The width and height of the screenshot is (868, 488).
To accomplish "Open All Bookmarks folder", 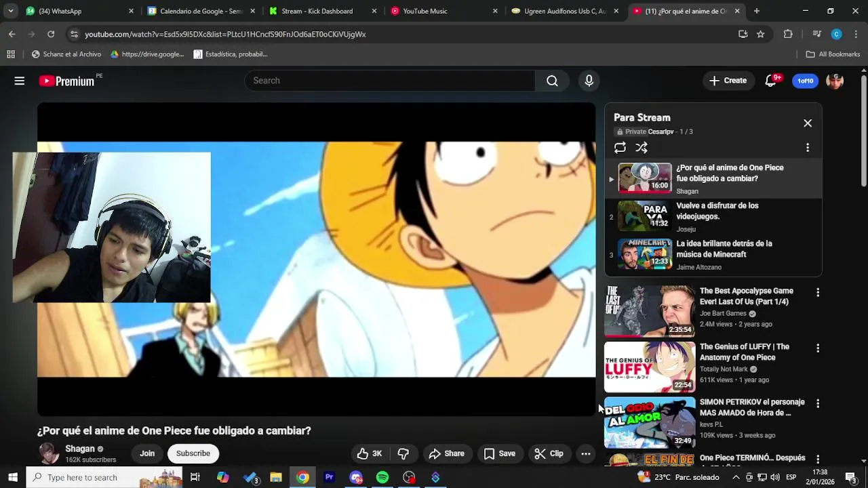I will coord(833,54).
